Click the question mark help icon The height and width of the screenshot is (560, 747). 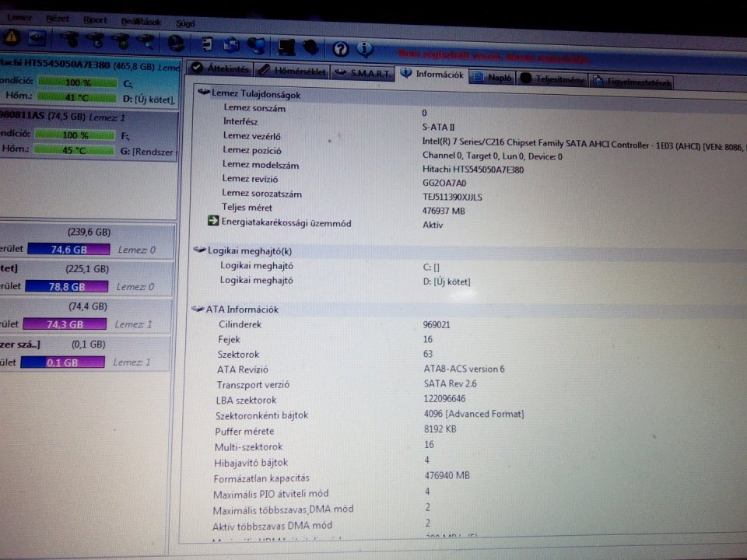click(340, 48)
